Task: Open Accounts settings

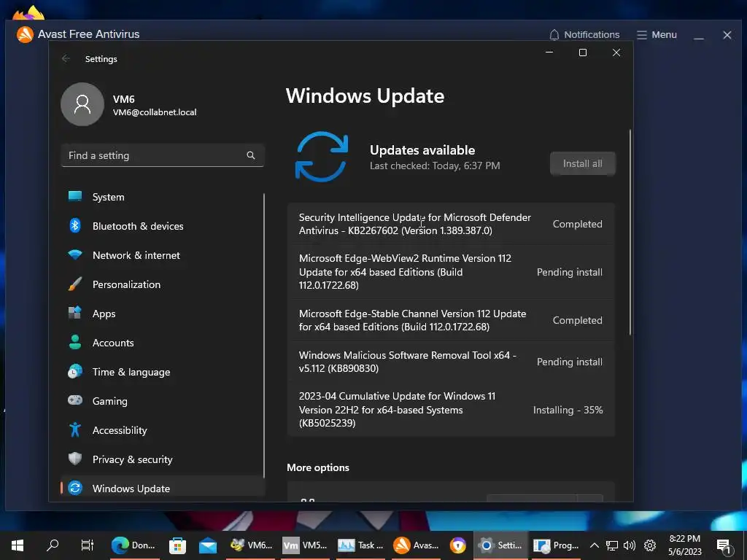Action: pos(162,343)
